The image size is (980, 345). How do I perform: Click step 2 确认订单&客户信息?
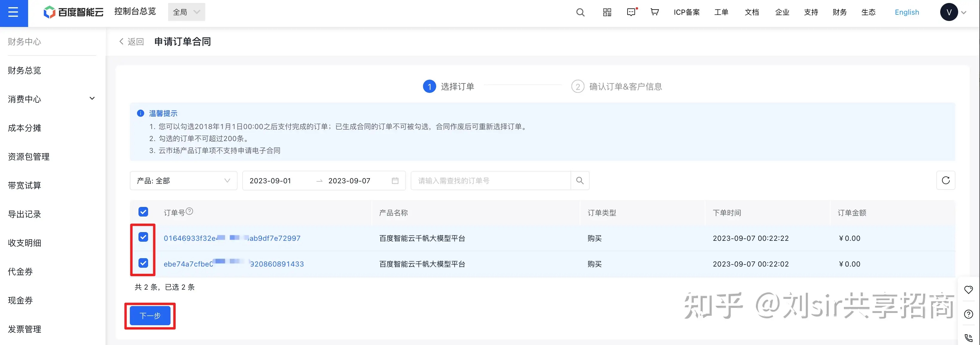(x=616, y=87)
